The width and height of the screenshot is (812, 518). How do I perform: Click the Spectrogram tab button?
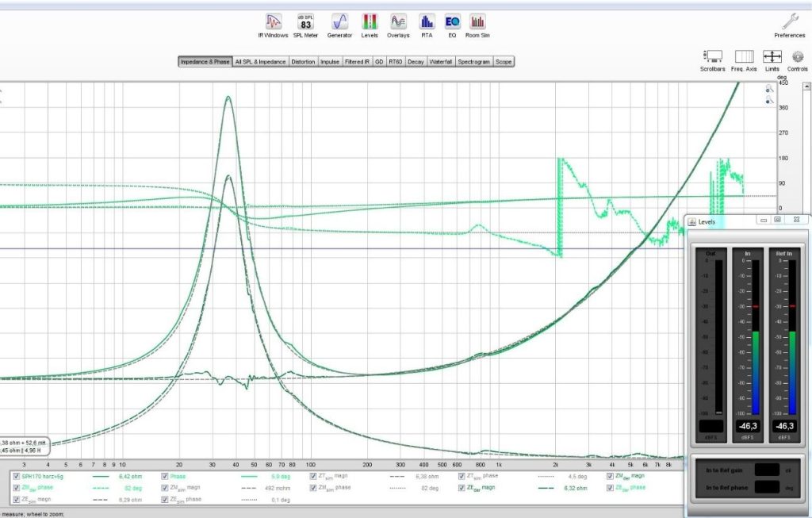[x=474, y=61]
